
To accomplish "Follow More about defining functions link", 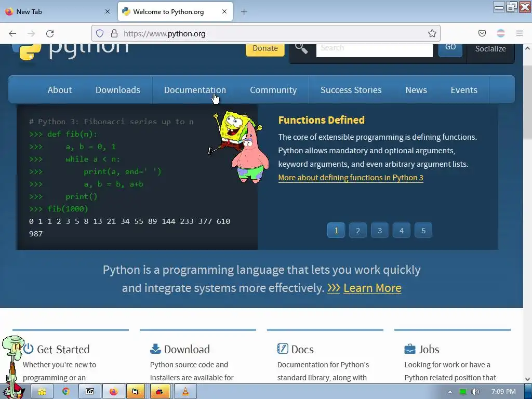I will click(351, 178).
